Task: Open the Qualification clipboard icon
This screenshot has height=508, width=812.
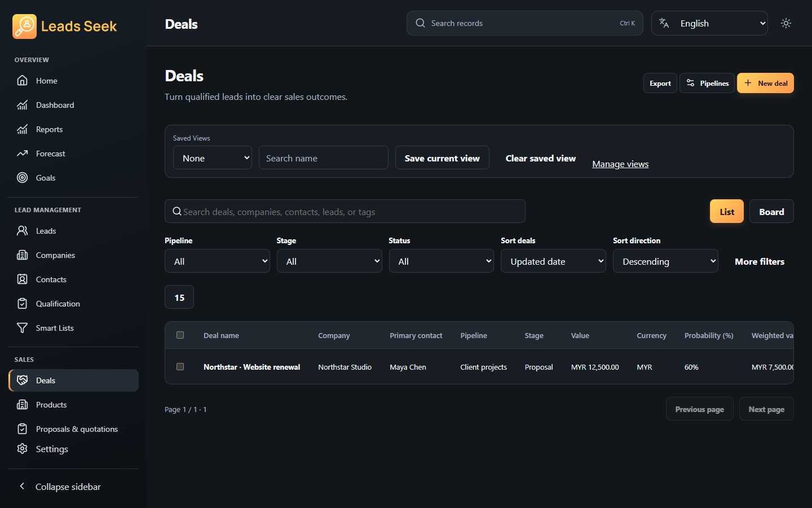Action: tap(23, 304)
